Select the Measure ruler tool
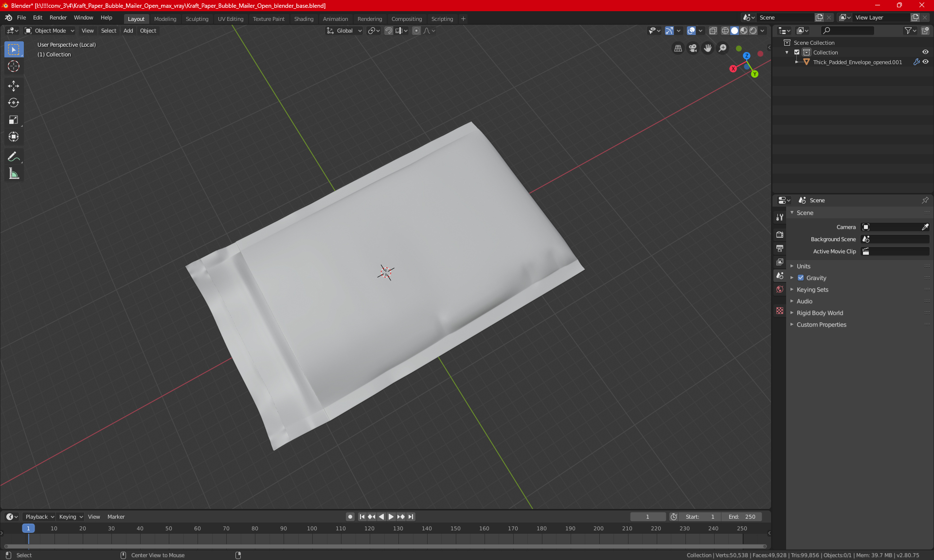Screen dimensions: 934x560 tap(14, 174)
